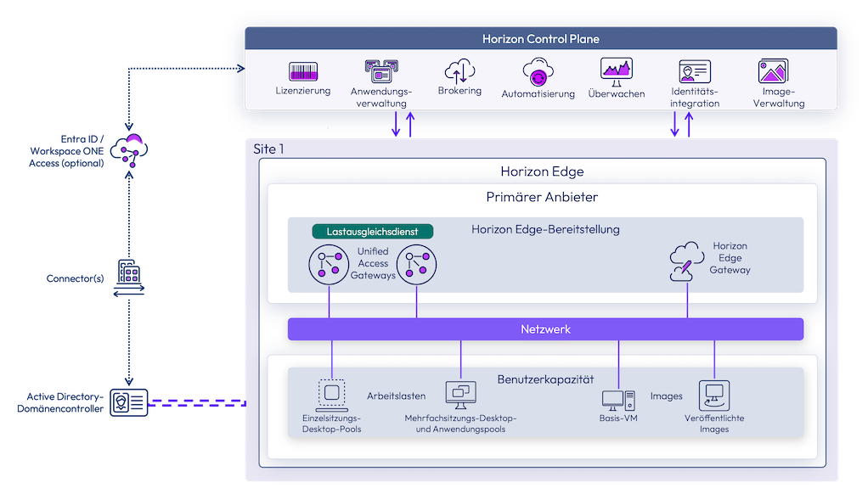The height and width of the screenshot is (494, 868).
Task: Click the purple Netzwerk bar
Action: point(545,329)
